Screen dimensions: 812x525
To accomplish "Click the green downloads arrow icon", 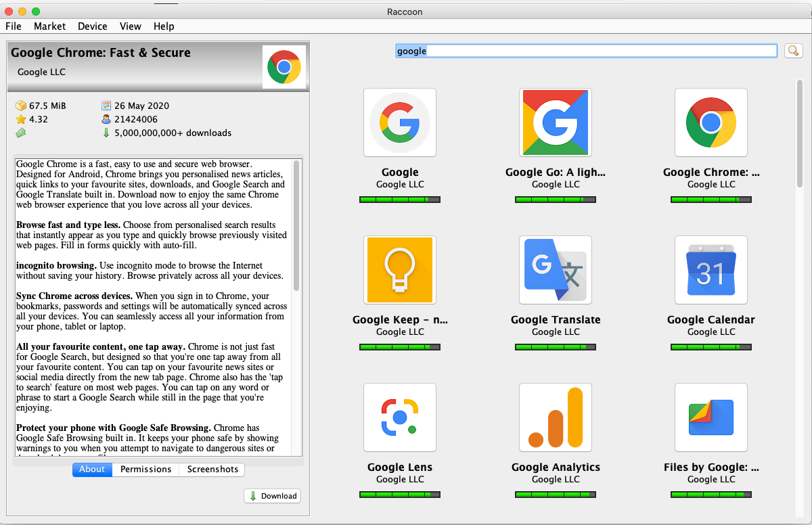I will tap(106, 133).
